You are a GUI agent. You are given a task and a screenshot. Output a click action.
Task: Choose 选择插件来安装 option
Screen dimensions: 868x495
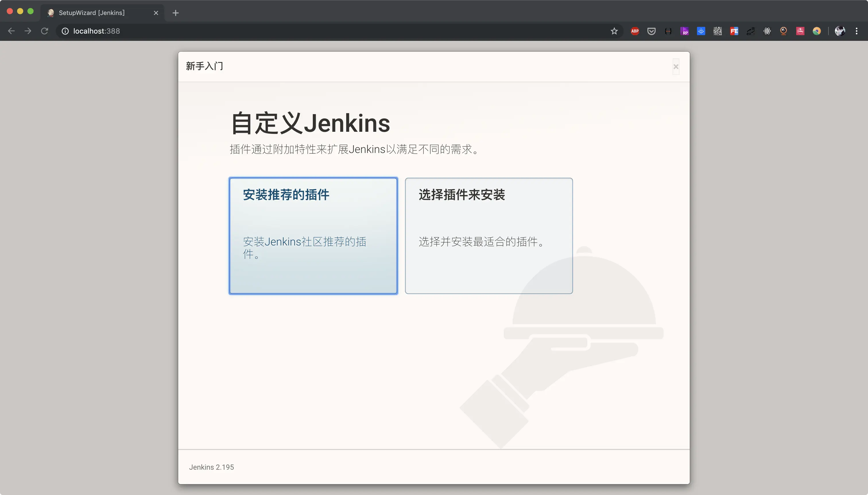pyautogui.click(x=489, y=236)
